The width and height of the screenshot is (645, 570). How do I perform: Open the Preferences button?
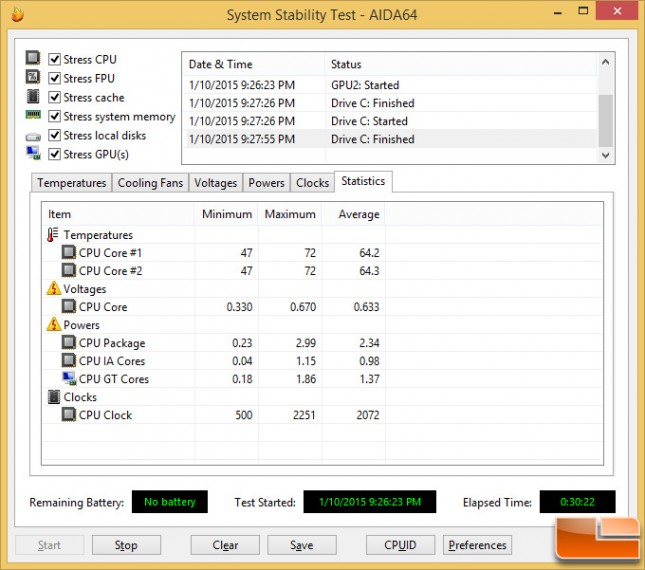point(478,545)
